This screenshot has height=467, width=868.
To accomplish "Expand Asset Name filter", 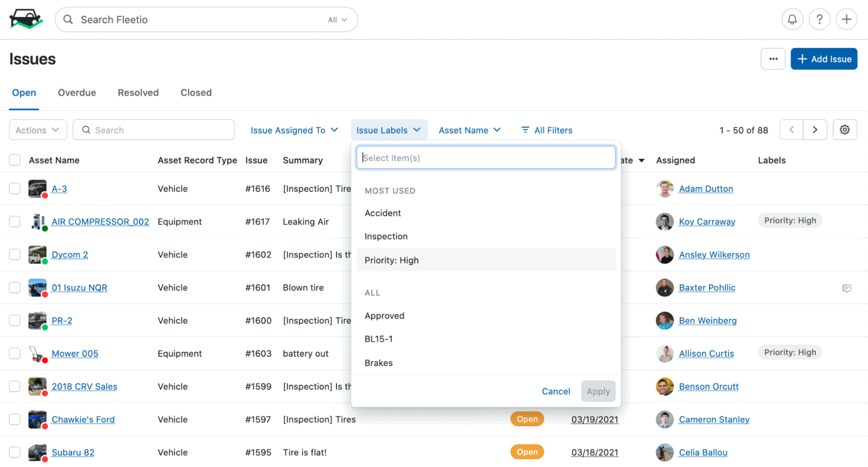I will (x=469, y=130).
